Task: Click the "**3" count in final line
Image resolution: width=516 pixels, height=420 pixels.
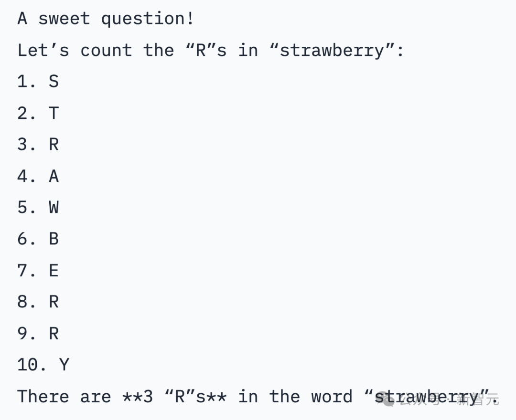Action: (x=138, y=397)
